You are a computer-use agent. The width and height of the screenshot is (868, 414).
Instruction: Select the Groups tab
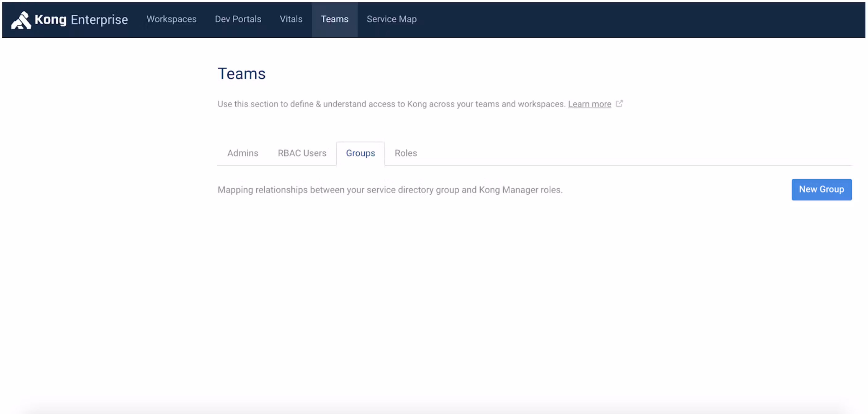point(360,153)
